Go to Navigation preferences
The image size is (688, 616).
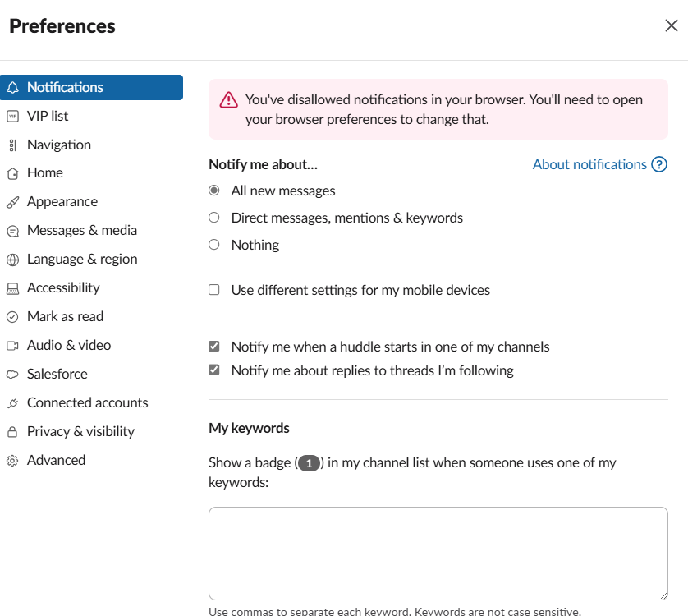click(x=91, y=145)
